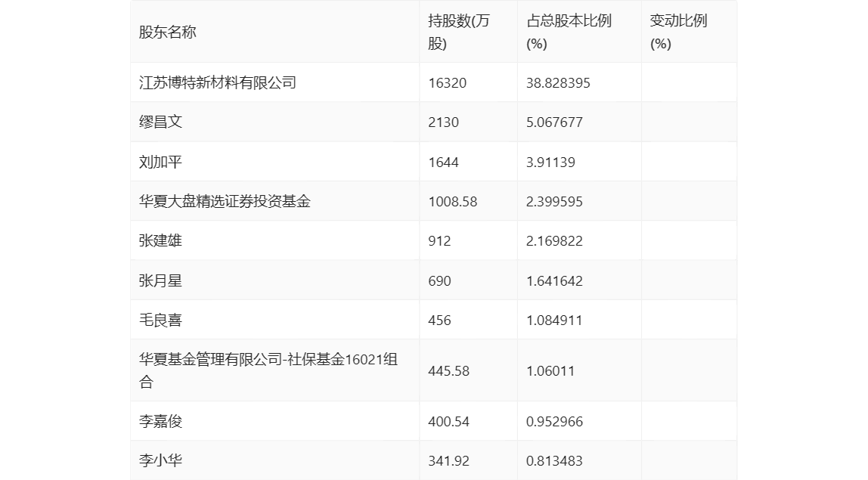Click the holding value 1008.58
This screenshot has height=480, width=868.
(x=452, y=202)
